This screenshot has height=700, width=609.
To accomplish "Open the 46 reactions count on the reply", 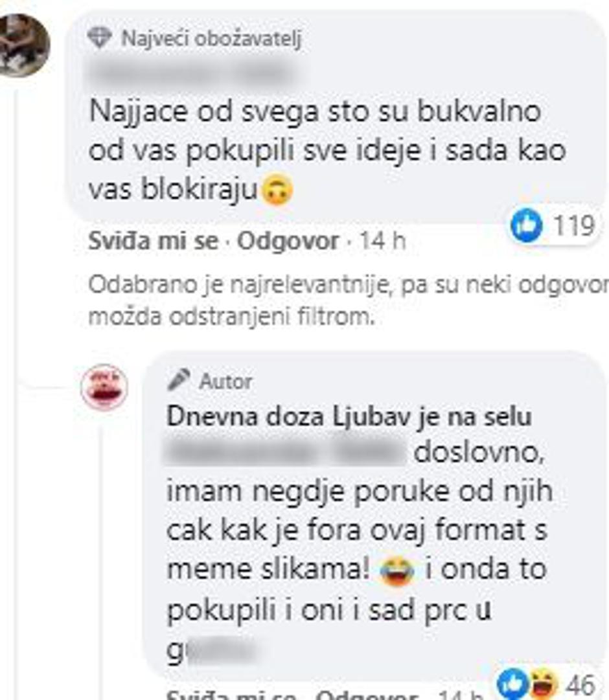I will point(581,684).
